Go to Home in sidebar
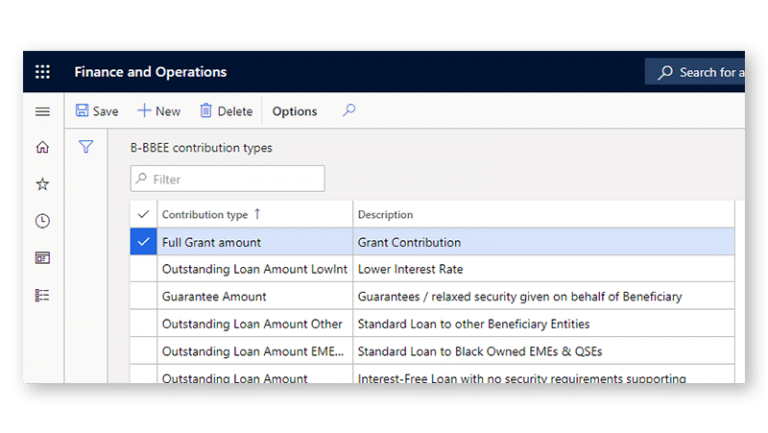Image resolution: width=768 pixels, height=433 pixels. (42, 148)
